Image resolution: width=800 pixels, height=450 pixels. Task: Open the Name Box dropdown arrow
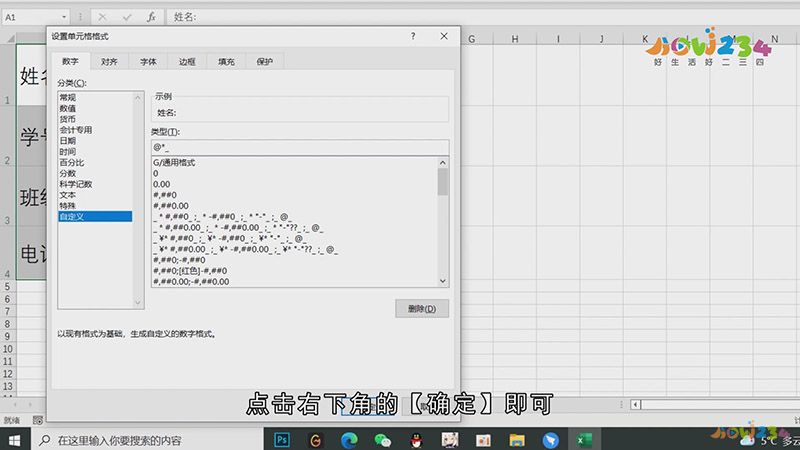pyautogui.click(x=64, y=17)
